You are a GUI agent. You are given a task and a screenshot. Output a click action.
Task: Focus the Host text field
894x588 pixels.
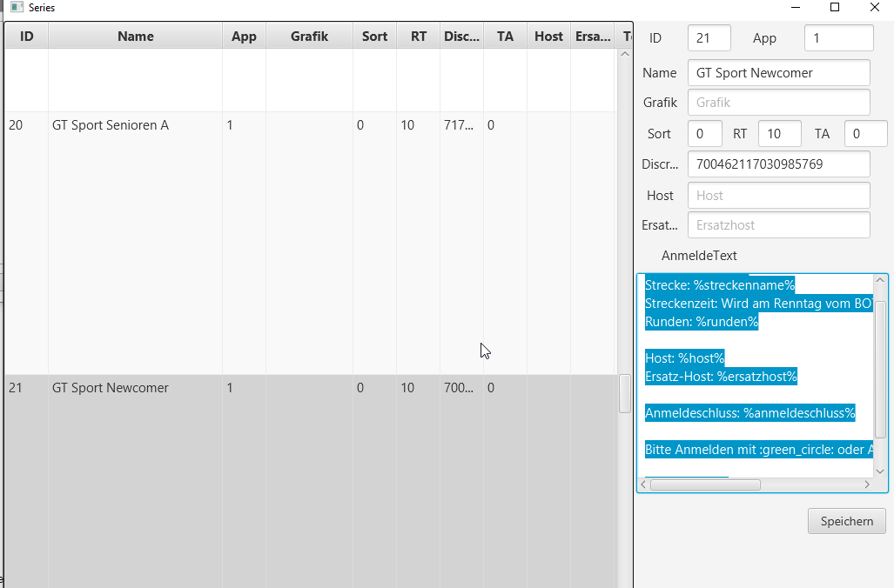pos(778,196)
